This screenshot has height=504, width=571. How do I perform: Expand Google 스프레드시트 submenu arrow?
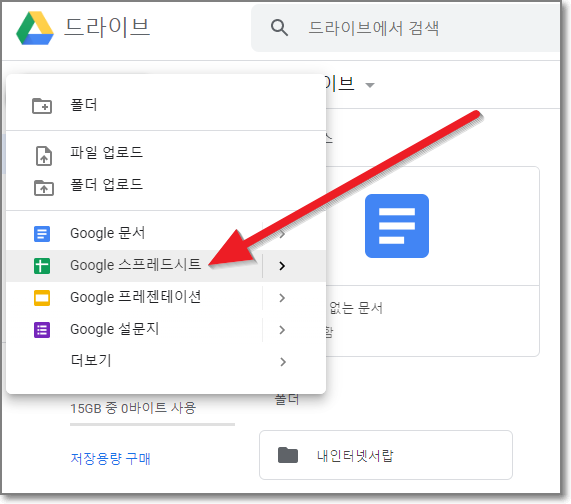(x=282, y=266)
